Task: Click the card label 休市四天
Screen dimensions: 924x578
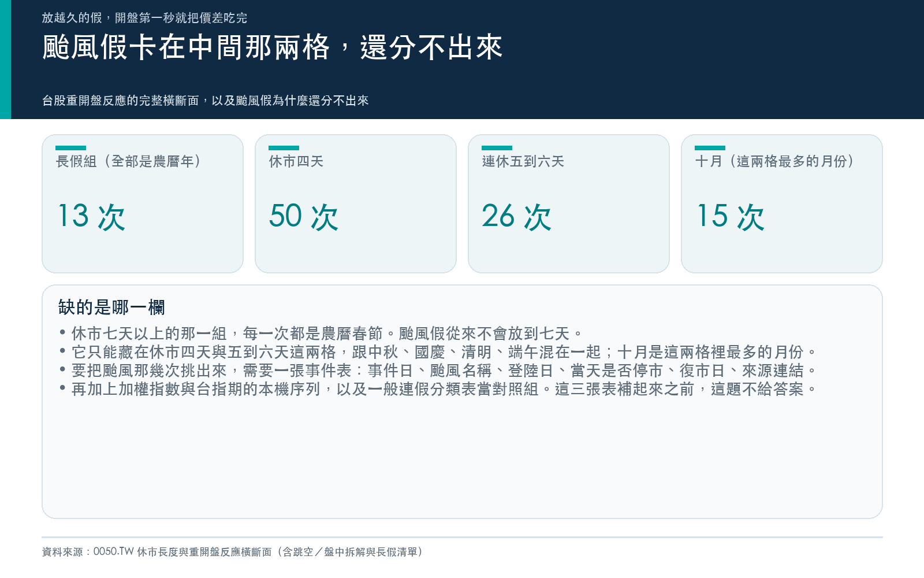Action: (296, 161)
